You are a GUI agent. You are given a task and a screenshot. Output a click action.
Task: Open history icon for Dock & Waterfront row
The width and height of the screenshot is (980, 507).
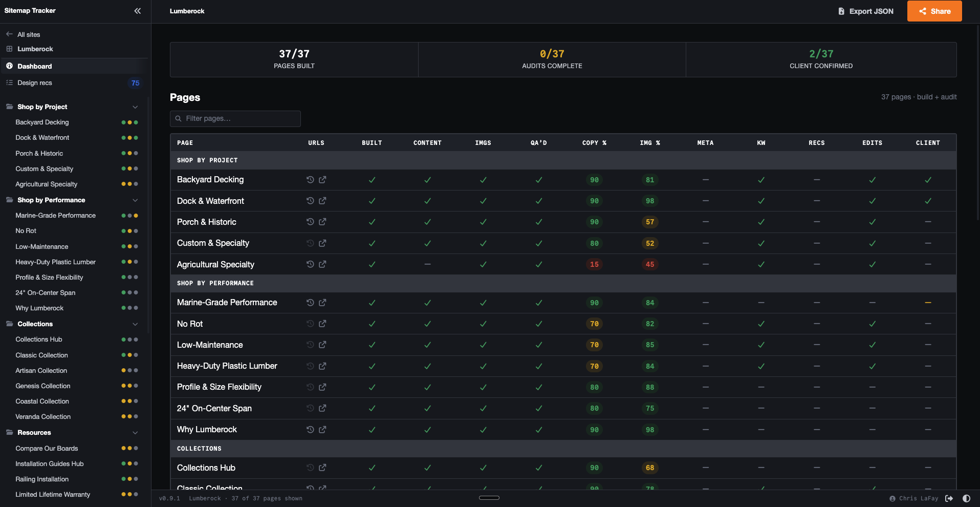click(310, 201)
